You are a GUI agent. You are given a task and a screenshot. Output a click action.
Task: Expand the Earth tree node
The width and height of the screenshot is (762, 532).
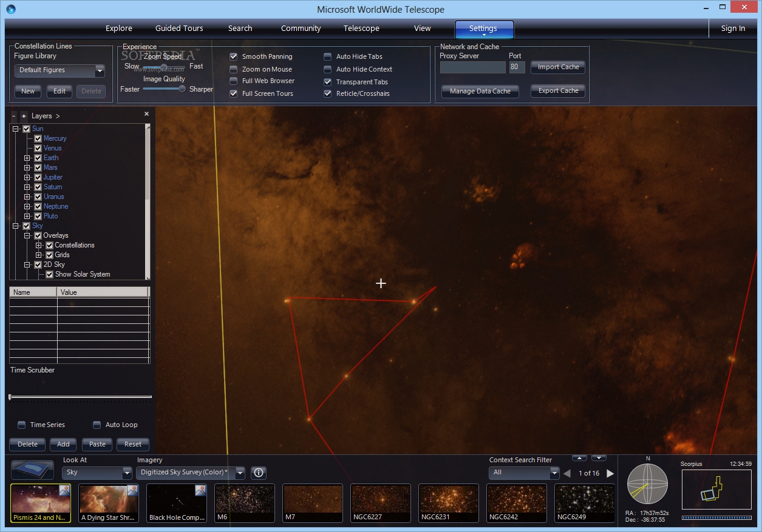pos(27,158)
